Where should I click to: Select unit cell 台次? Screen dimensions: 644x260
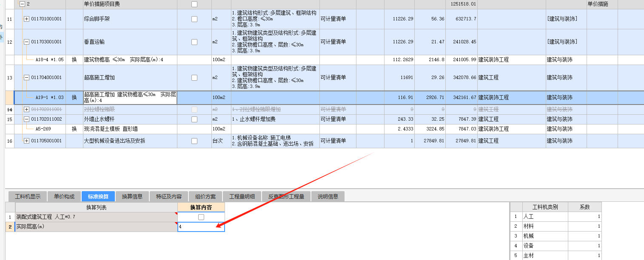221,141
